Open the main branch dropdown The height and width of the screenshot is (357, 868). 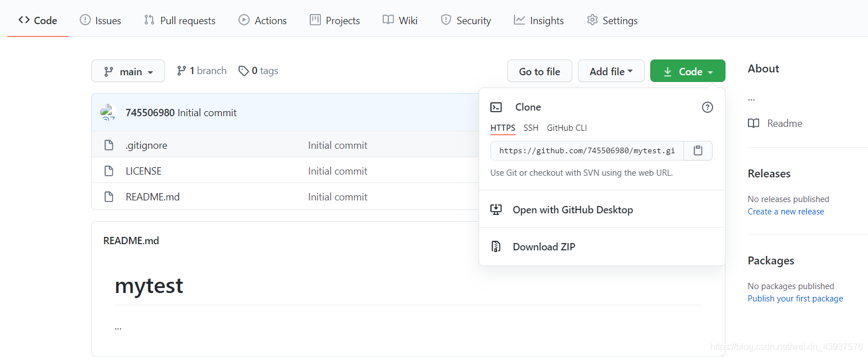(x=128, y=71)
